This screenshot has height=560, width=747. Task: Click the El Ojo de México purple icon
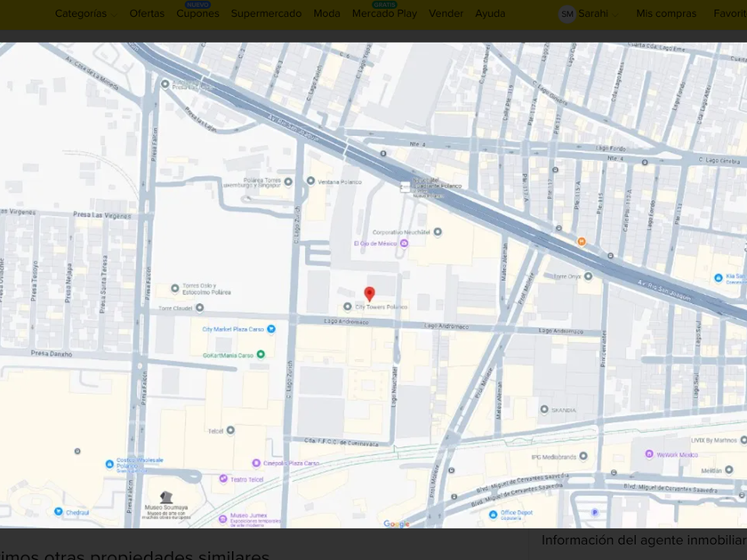pos(404,244)
